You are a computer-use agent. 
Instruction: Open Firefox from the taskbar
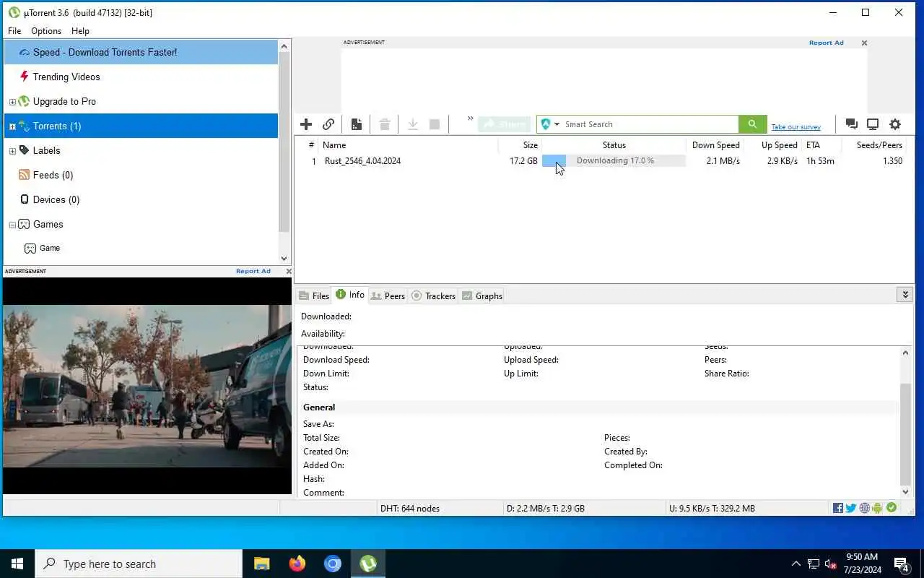coord(297,564)
